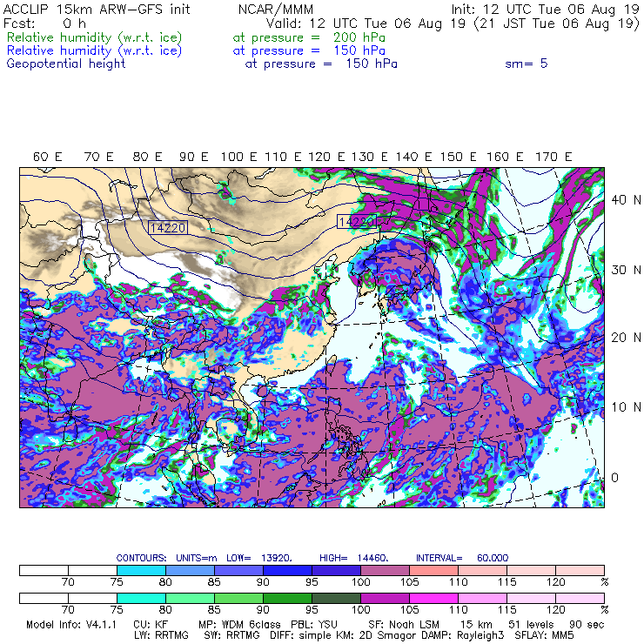Click the dark olive 95–100% swatch in the lower colorbar

pos(337,598)
